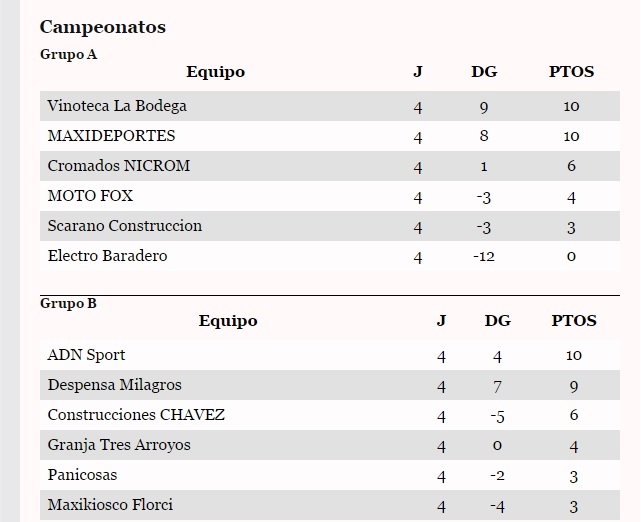Click the Campeonatos heading
641x522 pixels.
103,27
